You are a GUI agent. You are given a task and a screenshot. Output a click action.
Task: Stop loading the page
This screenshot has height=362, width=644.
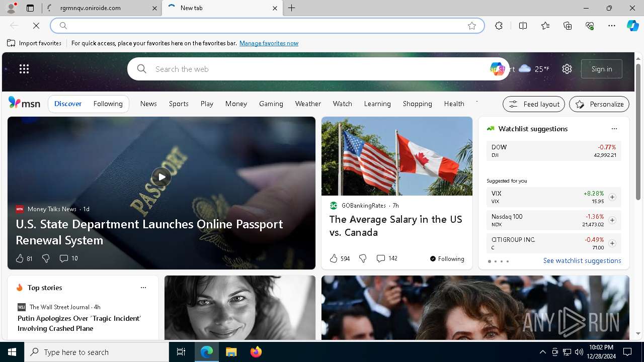(x=36, y=26)
